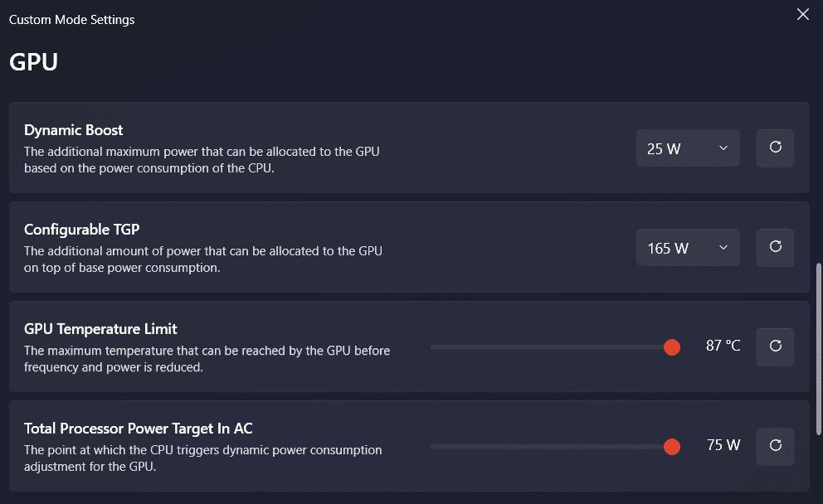
Task: Reset Total Processor Power Target In AC
Action: tap(775, 446)
